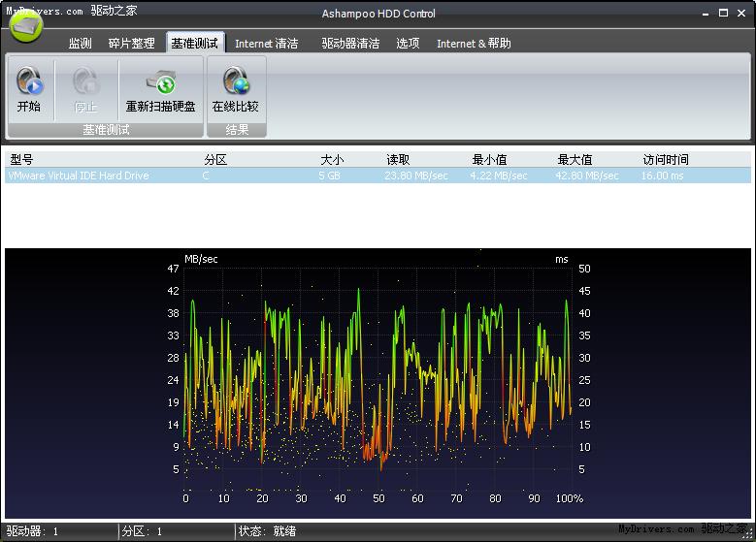Open the 碎片整理 tab
756x542 pixels.
pyautogui.click(x=131, y=44)
